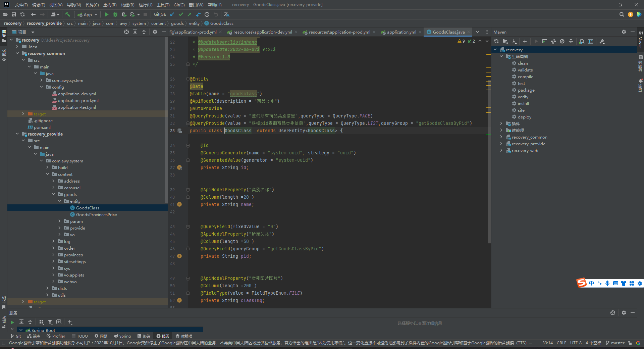The image size is (644, 349).
Task: Click Execute Maven Goal icon
Action: pos(545,41)
